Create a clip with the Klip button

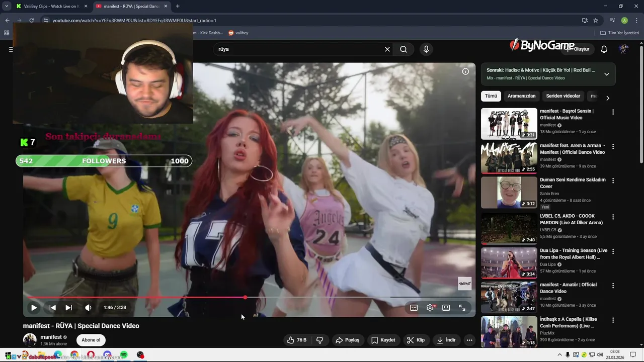tap(416, 340)
